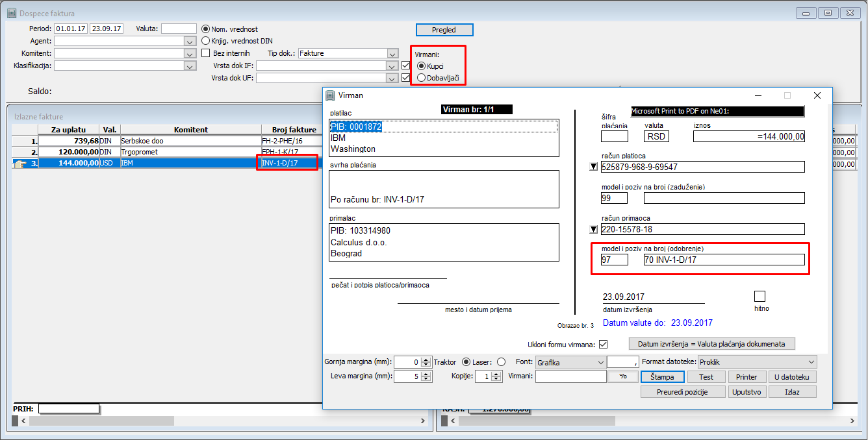Image resolution: width=868 pixels, height=440 pixels.
Task: Select the Dobavljači radio button
Action: [422, 78]
